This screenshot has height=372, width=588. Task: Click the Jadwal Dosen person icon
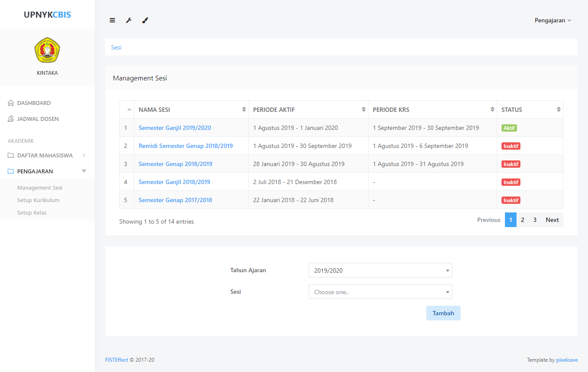[11, 119]
